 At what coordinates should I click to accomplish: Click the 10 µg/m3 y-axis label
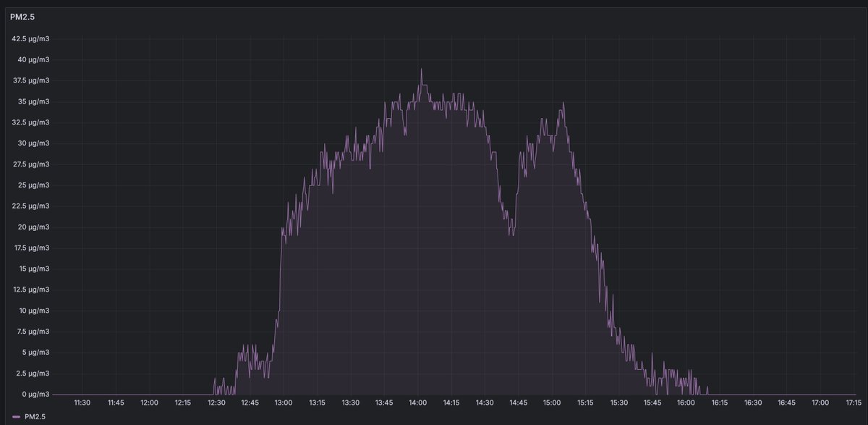click(x=34, y=311)
